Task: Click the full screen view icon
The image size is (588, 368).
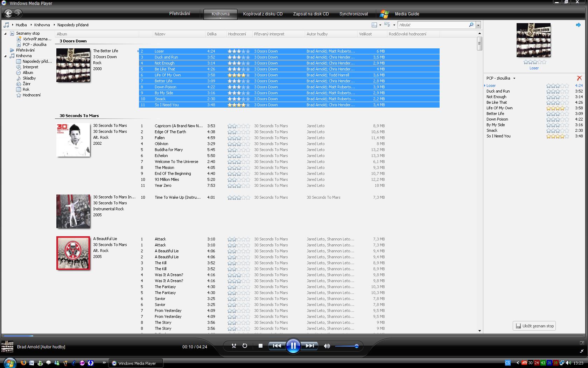Action: (x=582, y=343)
